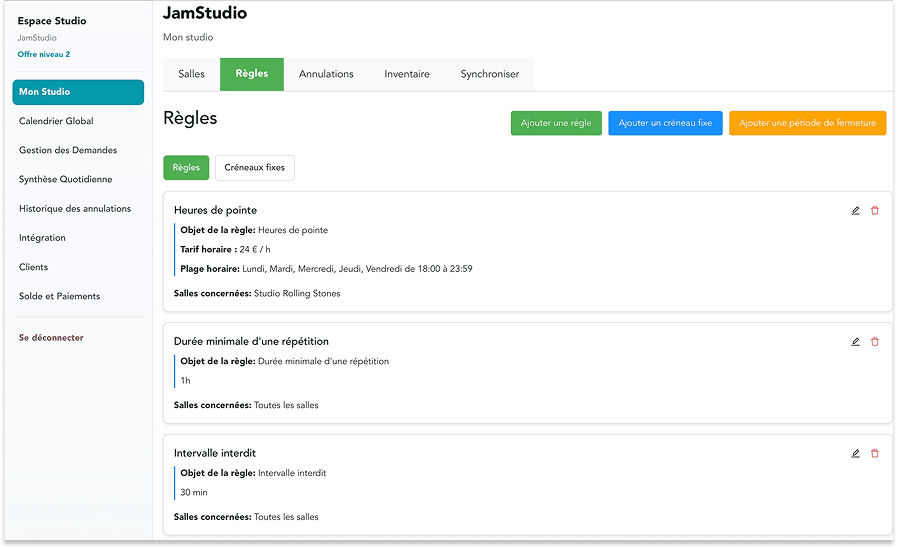897x548 pixels.
Task: Click Ajouter une période de fermeture
Action: pos(807,123)
